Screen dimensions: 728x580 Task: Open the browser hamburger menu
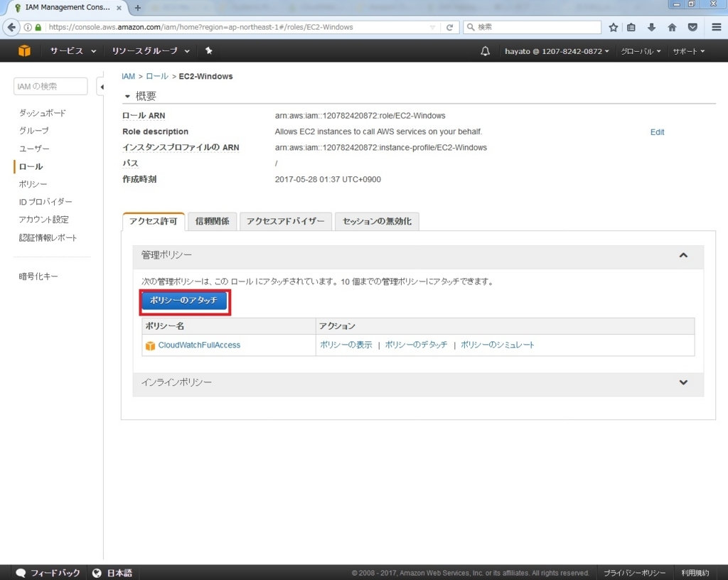pos(717,28)
